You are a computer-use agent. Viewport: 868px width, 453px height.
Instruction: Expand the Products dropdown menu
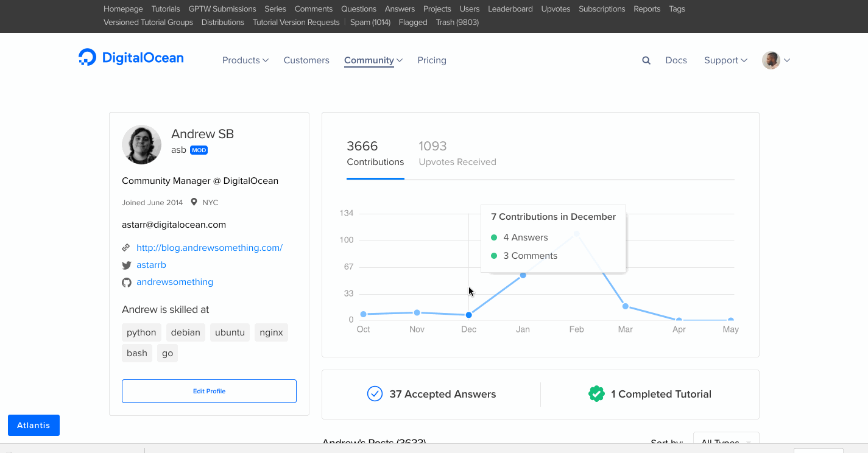pos(245,60)
